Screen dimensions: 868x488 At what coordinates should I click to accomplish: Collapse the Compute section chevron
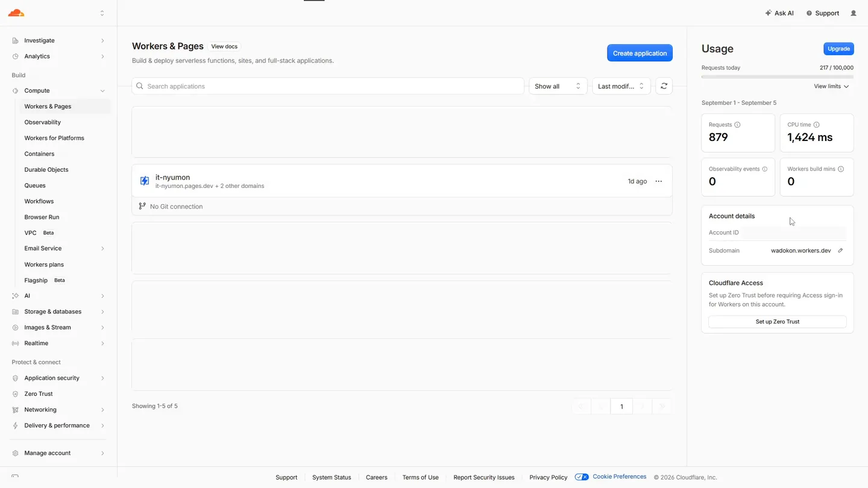(x=102, y=91)
